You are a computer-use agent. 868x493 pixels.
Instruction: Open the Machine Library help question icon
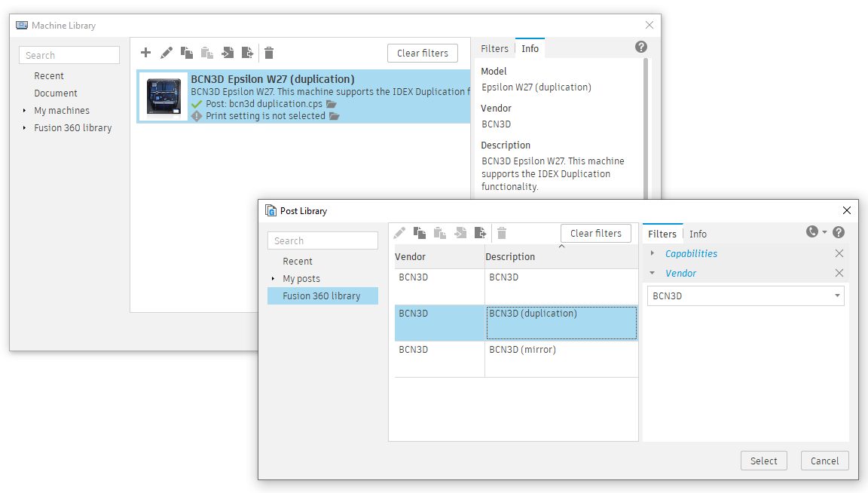coord(641,47)
